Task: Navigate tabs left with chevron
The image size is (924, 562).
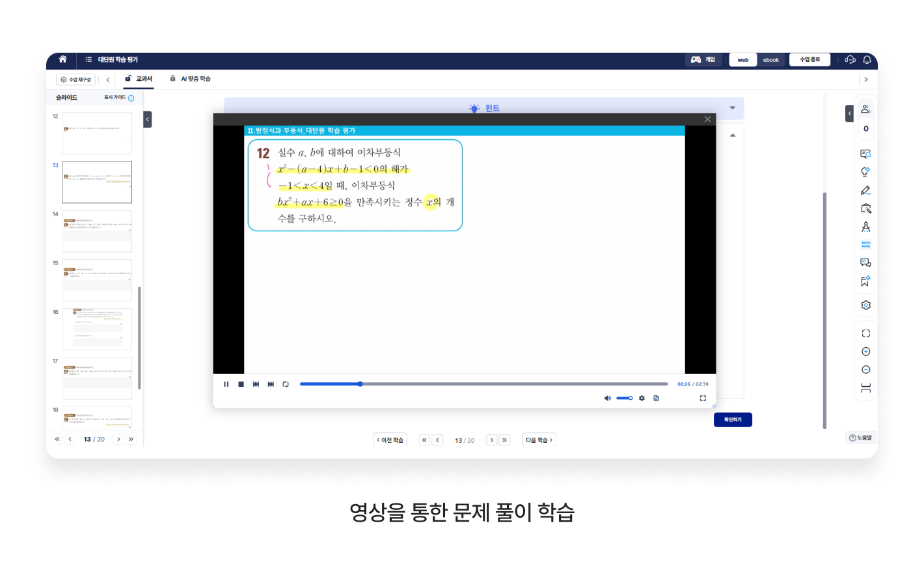Action: tap(108, 80)
